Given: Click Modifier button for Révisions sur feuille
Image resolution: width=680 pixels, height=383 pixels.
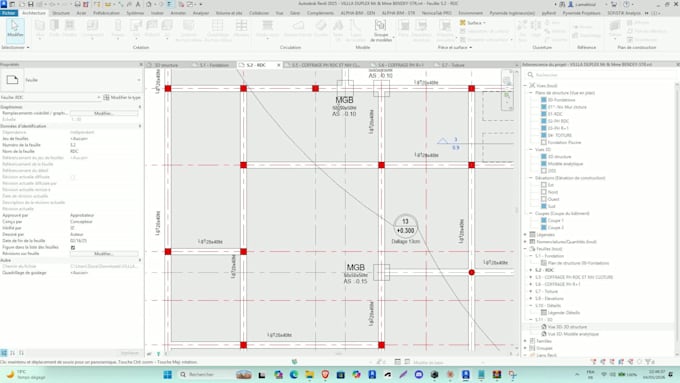Looking at the screenshot, I should click(x=104, y=253).
